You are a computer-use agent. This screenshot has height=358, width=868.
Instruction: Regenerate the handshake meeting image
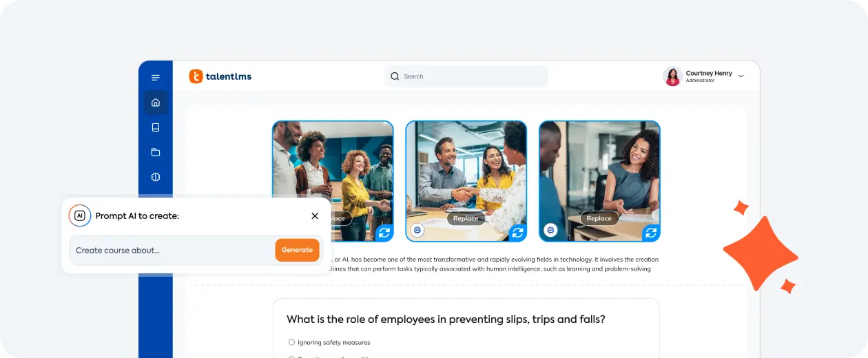518,233
